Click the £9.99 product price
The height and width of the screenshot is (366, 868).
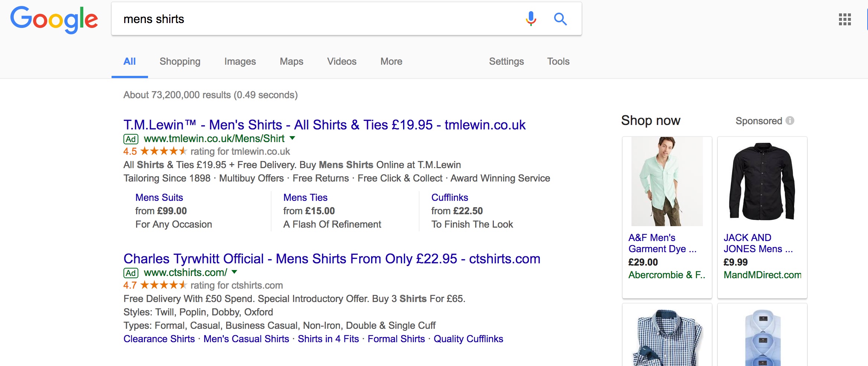pyautogui.click(x=735, y=262)
